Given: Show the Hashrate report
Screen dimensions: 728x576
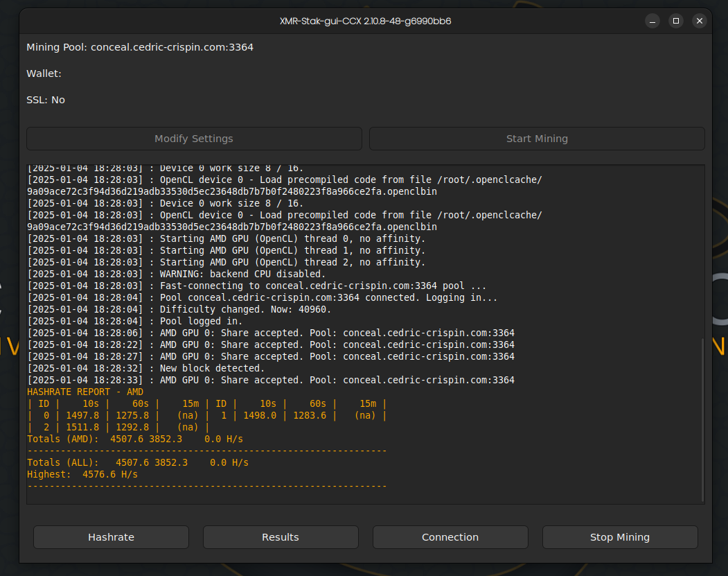Looking at the screenshot, I should (x=111, y=537).
